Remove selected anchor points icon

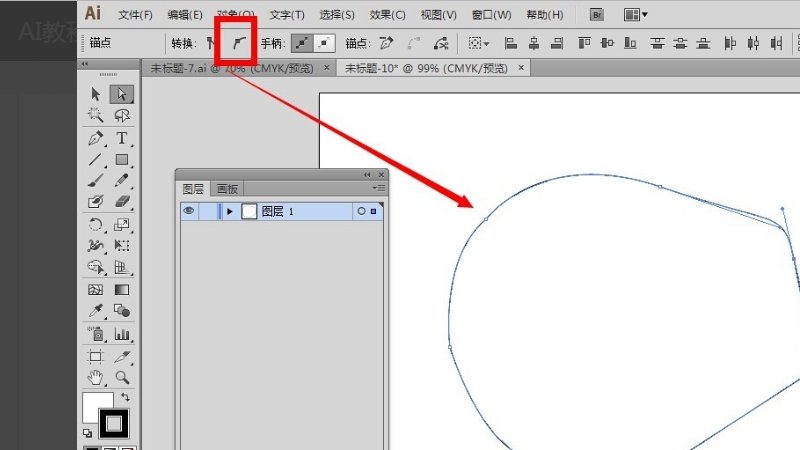(x=386, y=43)
